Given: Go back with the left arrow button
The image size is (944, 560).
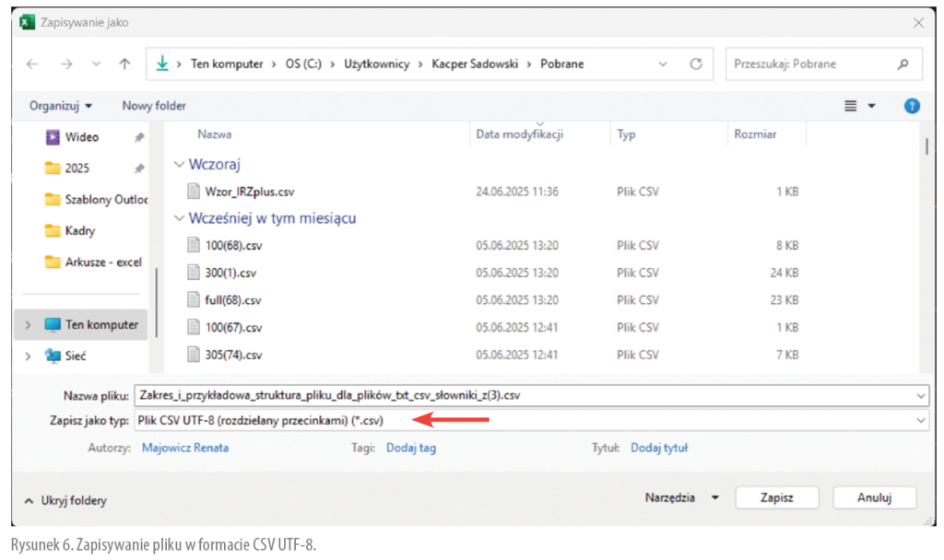Looking at the screenshot, I should (32, 64).
